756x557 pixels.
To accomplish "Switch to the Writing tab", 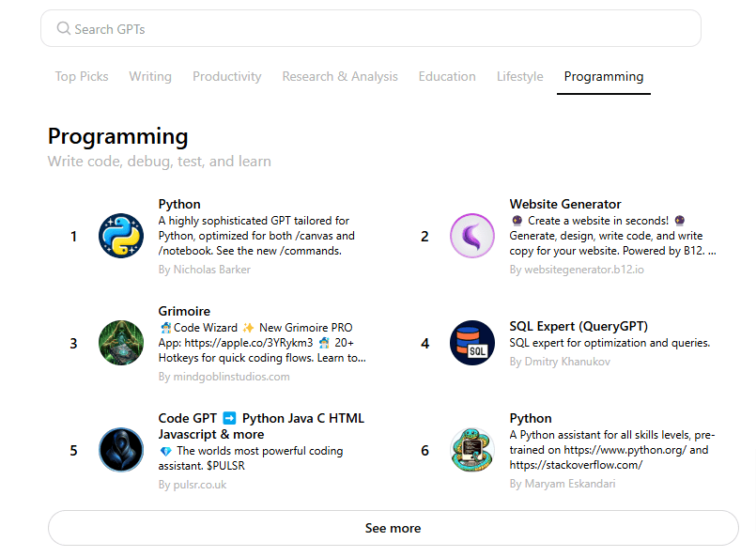I will (150, 76).
